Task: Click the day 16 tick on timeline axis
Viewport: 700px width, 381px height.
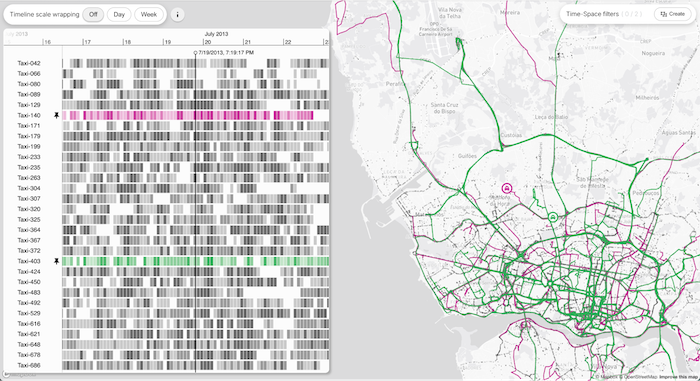Action: [47, 42]
